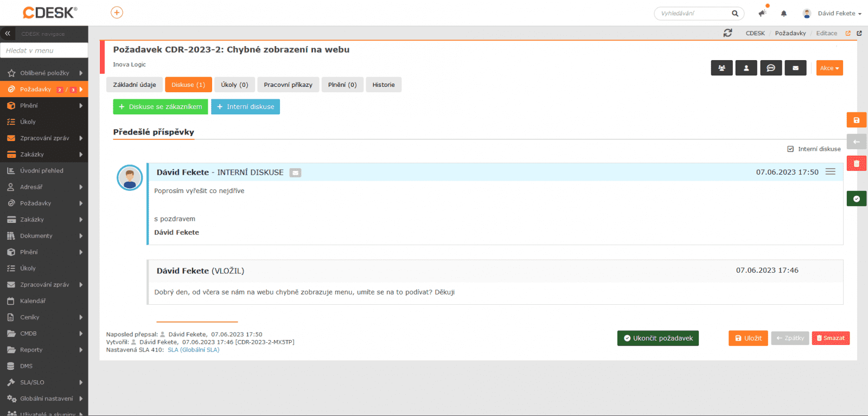Image resolution: width=868 pixels, height=416 pixels.
Task: Open the notifications bell
Action: click(784, 14)
